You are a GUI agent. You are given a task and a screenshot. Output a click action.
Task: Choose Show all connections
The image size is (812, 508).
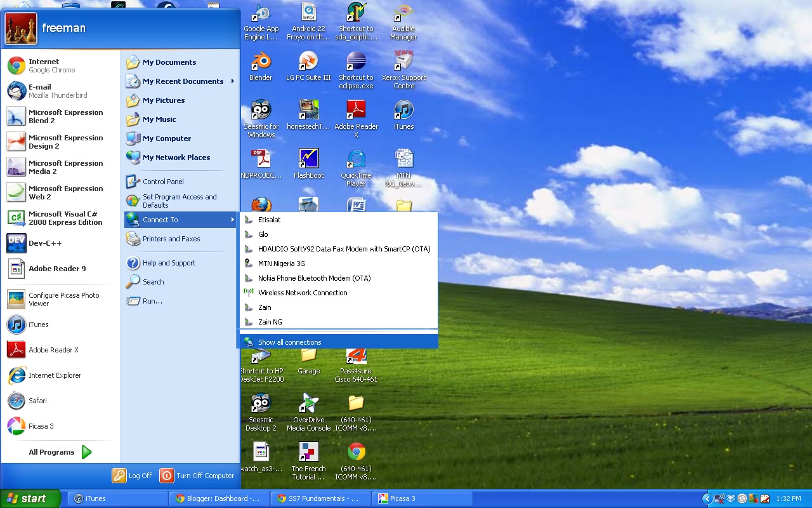(339, 342)
